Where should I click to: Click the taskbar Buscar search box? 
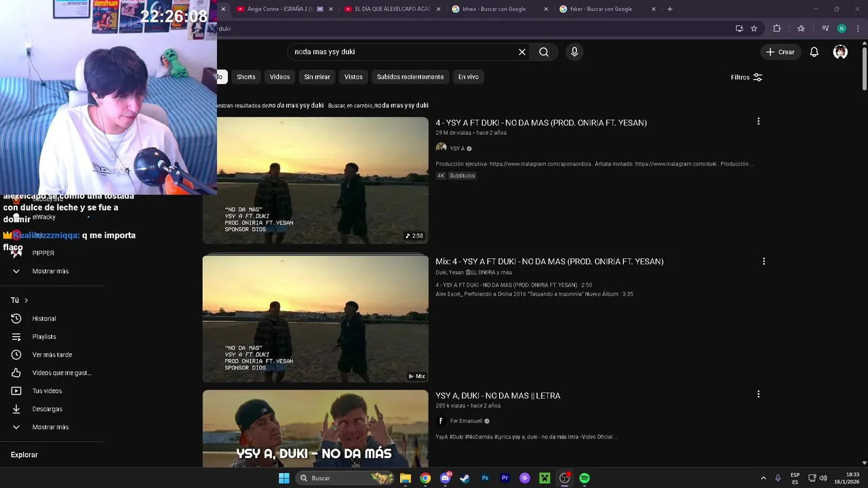pyautogui.click(x=346, y=478)
